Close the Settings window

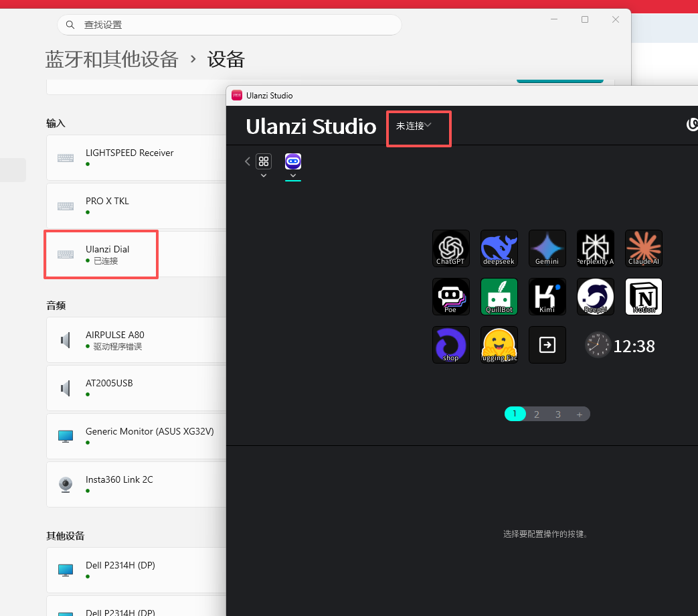(616, 19)
